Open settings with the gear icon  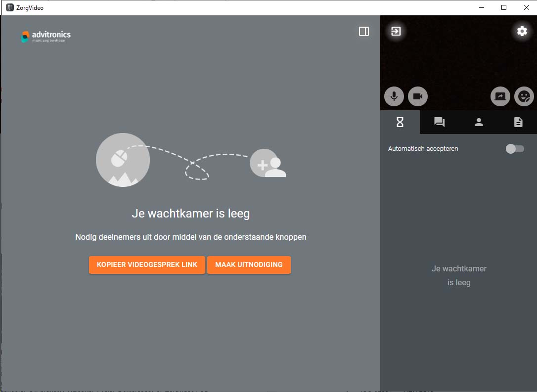coord(522,32)
